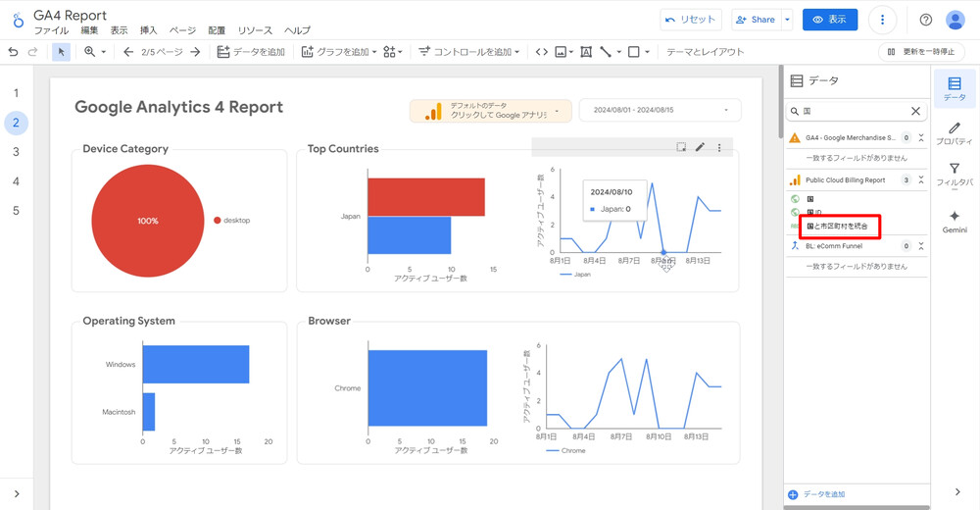Open the date range 2024/08/01 - 2024/08/15 dropdown

pos(660,111)
